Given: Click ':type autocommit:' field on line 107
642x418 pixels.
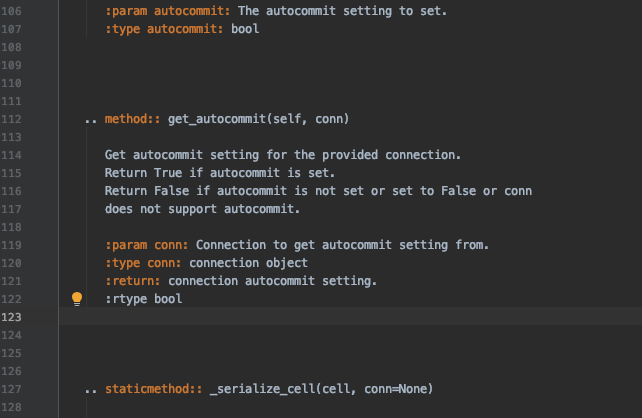Looking at the screenshot, I should click(164, 29).
